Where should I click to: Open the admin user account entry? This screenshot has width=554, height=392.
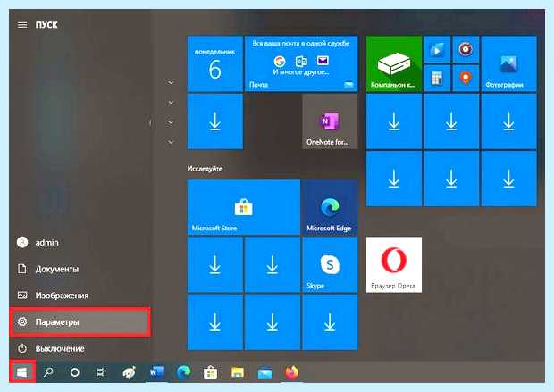click(x=80, y=243)
